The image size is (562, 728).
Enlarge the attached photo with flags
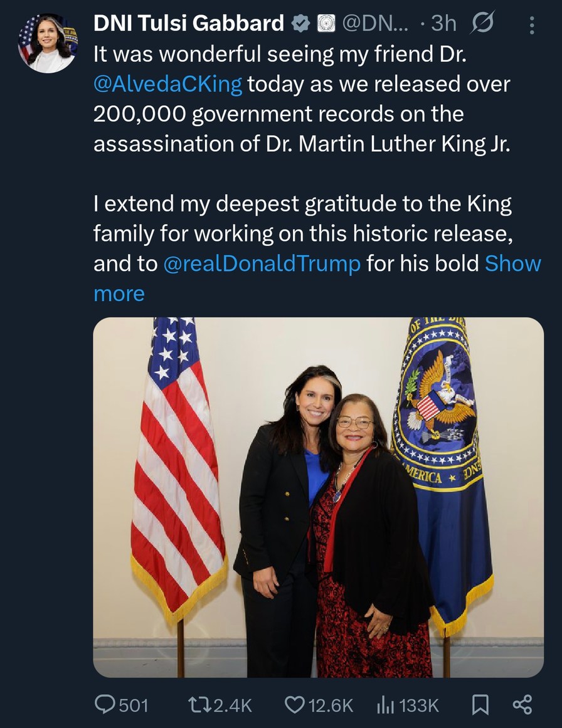pos(318,497)
